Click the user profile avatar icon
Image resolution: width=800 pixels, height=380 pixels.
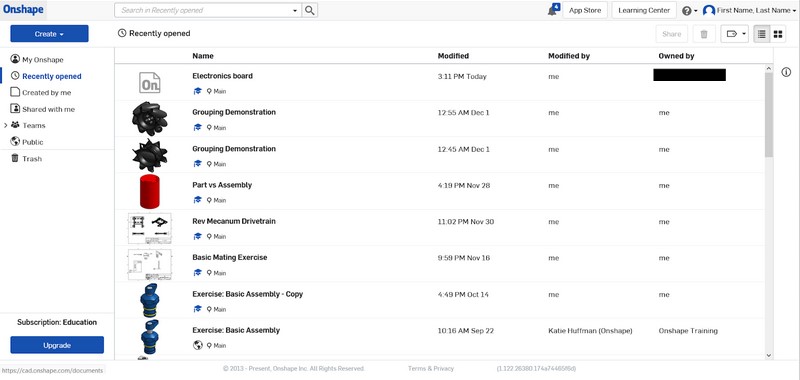coord(709,10)
